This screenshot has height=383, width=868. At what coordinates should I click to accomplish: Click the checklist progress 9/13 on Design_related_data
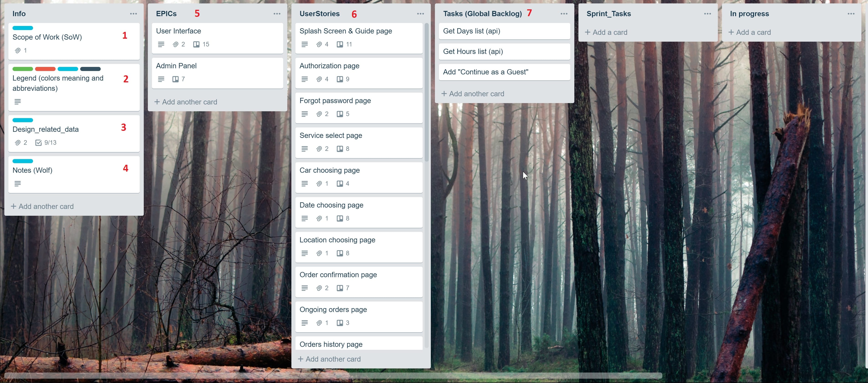click(46, 143)
